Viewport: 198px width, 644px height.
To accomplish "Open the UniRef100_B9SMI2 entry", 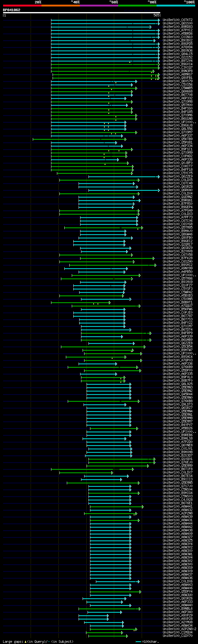I will click(x=178, y=265).
